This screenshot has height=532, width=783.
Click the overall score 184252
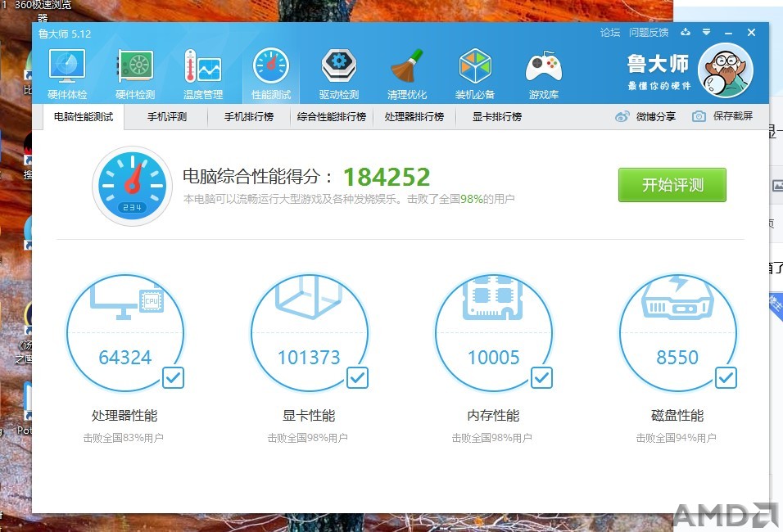(x=387, y=177)
